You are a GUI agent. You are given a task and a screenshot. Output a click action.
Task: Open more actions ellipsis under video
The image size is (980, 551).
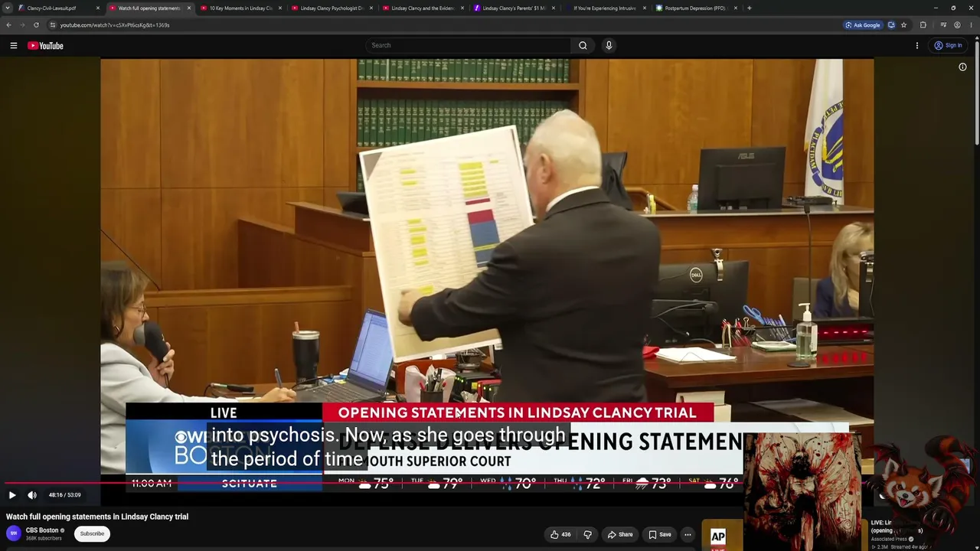point(688,534)
